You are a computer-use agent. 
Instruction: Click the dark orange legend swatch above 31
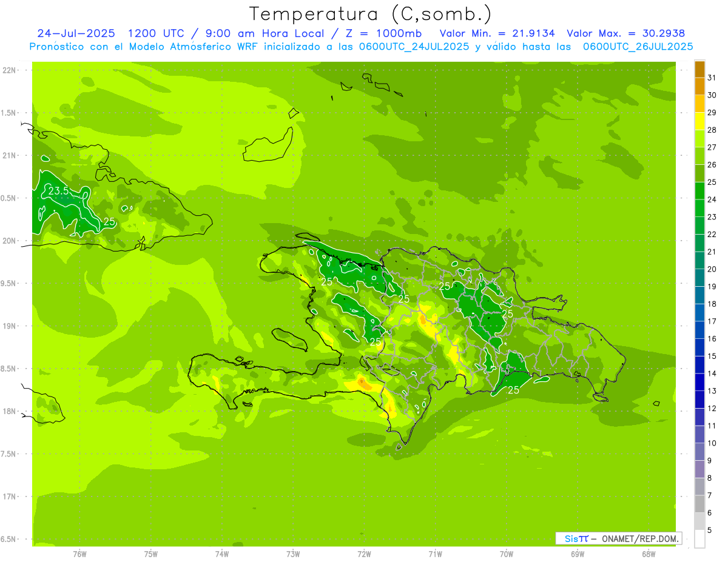(699, 69)
